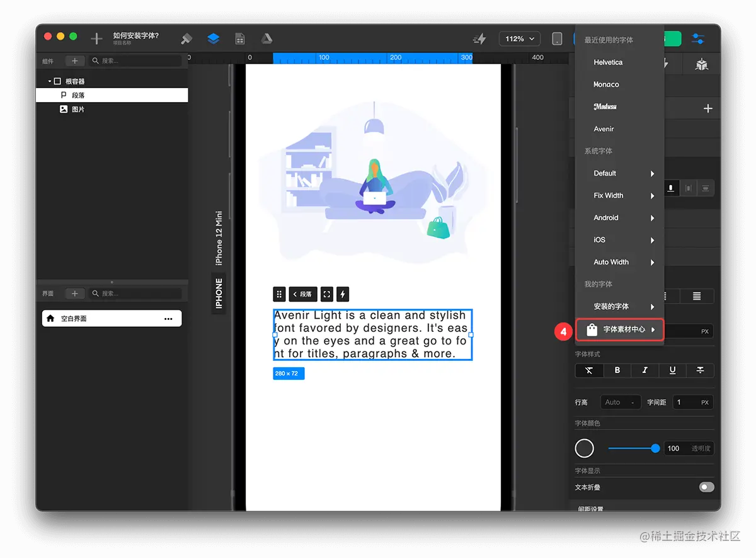Click the Drive-style triangle toolbar icon
The image size is (756, 558).
pyautogui.click(x=266, y=38)
